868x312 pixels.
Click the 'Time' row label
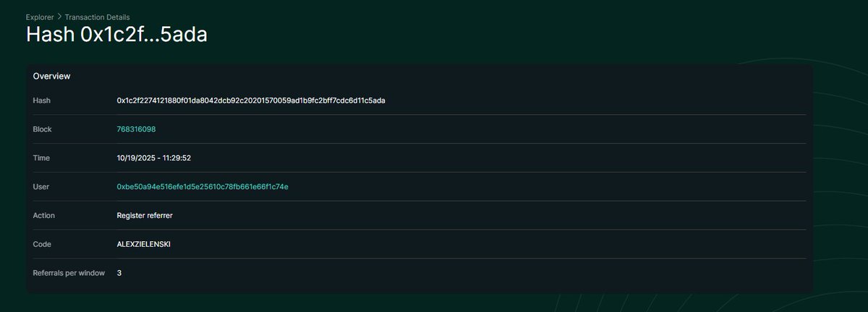tap(42, 158)
